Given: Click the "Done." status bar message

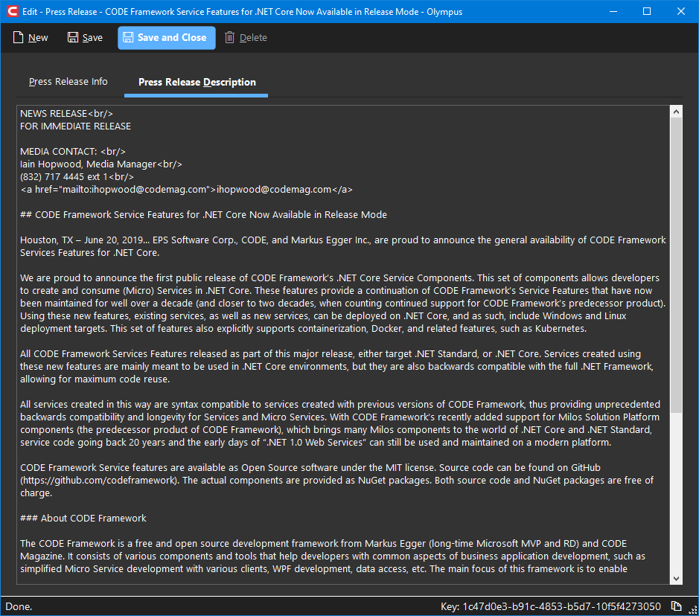Looking at the screenshot, I should tap(19, 606).
